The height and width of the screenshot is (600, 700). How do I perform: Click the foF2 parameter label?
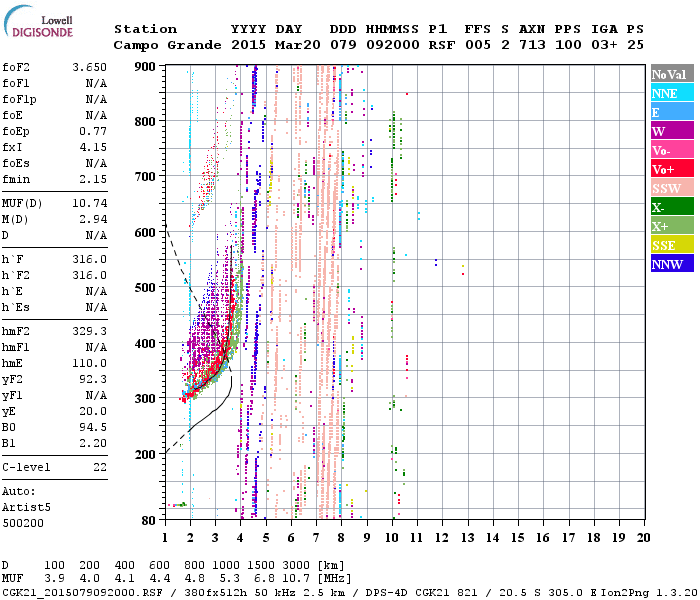[16, 67]
